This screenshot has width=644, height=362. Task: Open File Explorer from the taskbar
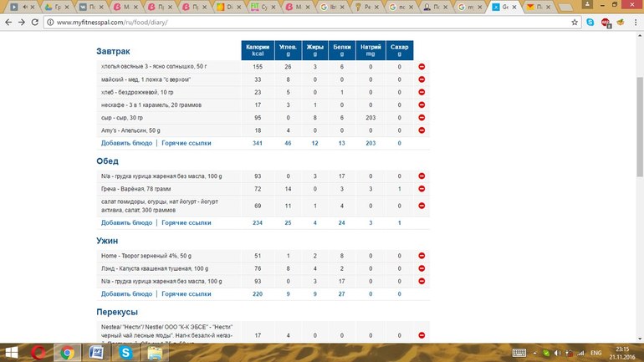pos(155,353)
